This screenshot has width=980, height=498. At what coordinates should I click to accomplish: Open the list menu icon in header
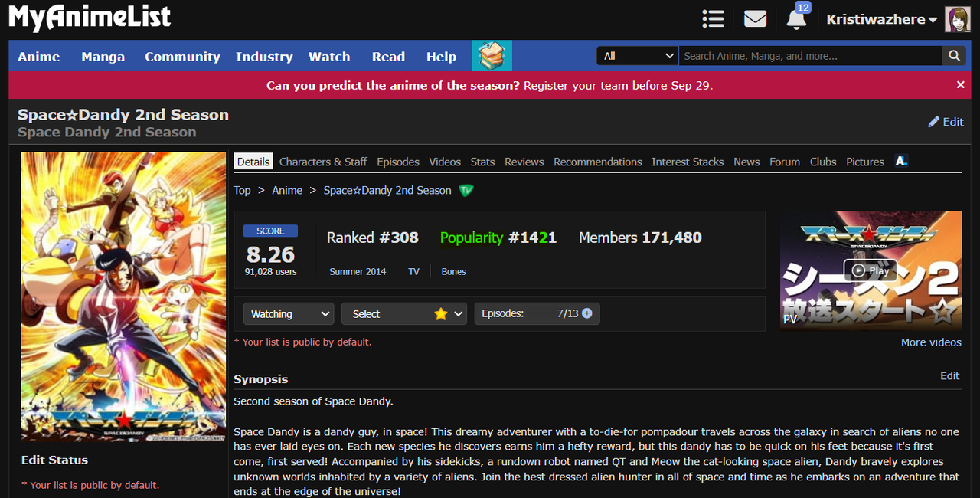point(713,19)
